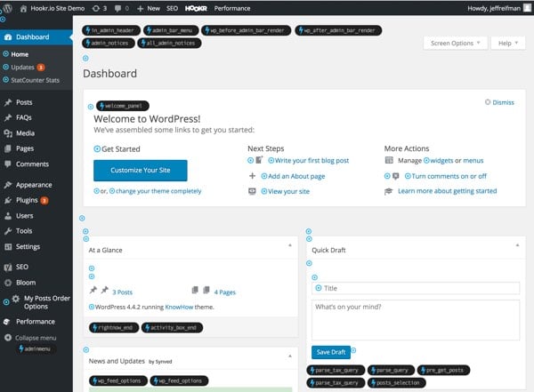Click the admin_bar_menu hook badge

tap(171, 30)
